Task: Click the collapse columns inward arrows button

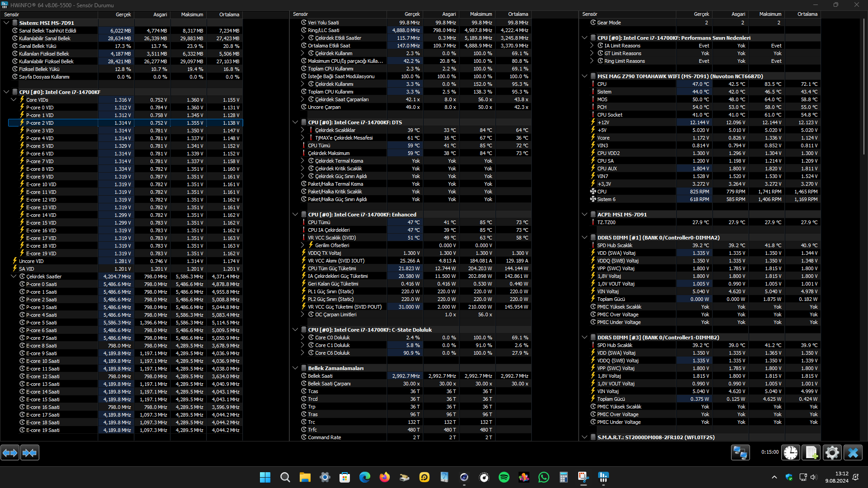Action: coord(30,452)
